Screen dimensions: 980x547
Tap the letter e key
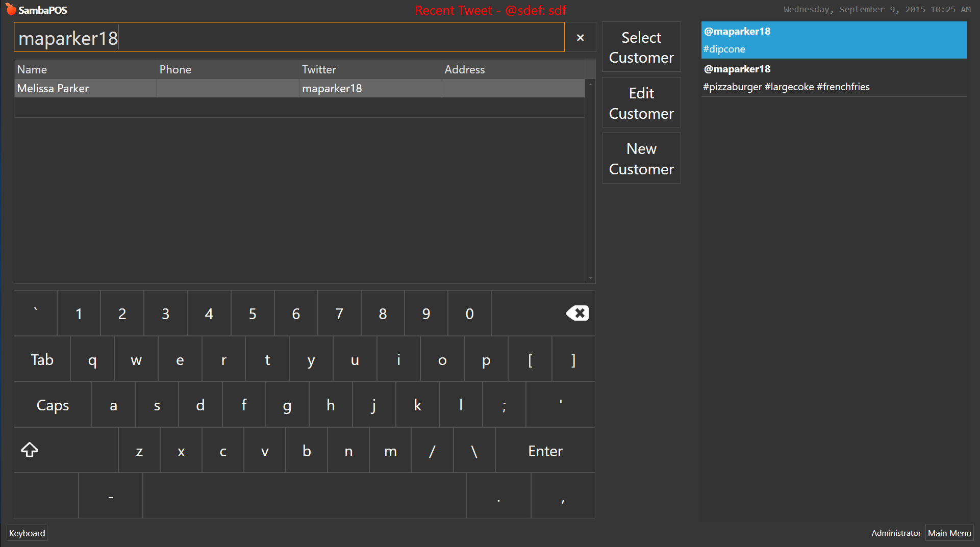(x=180, y=359)
